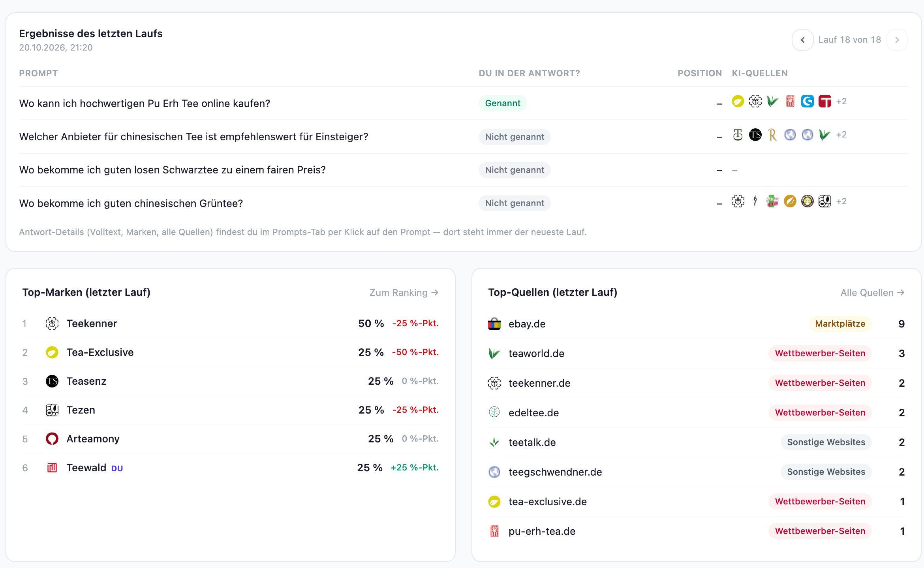
Task: Click the blue C source icon in the Pu Erh prompt row
Action: [x=807, y=102]
